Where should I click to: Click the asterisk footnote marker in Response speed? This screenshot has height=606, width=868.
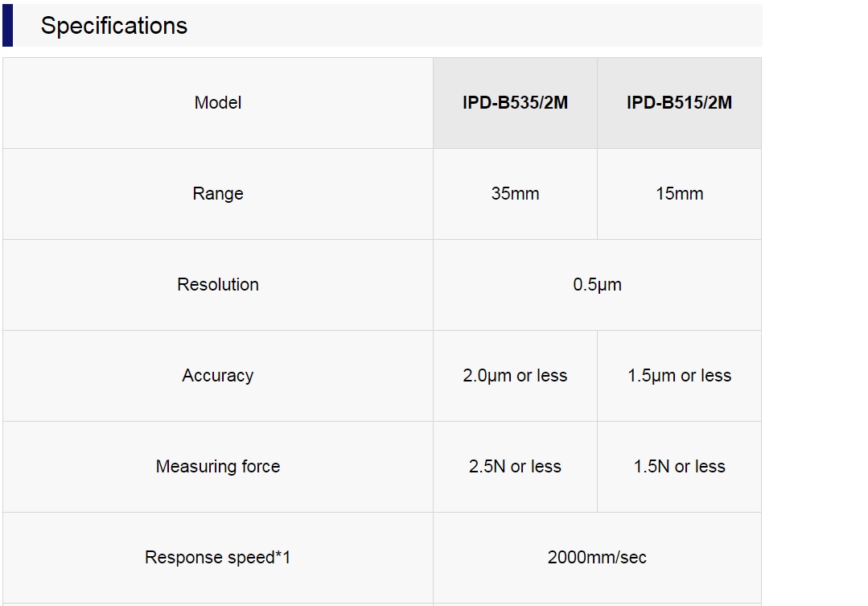click(x=278, y=554)
